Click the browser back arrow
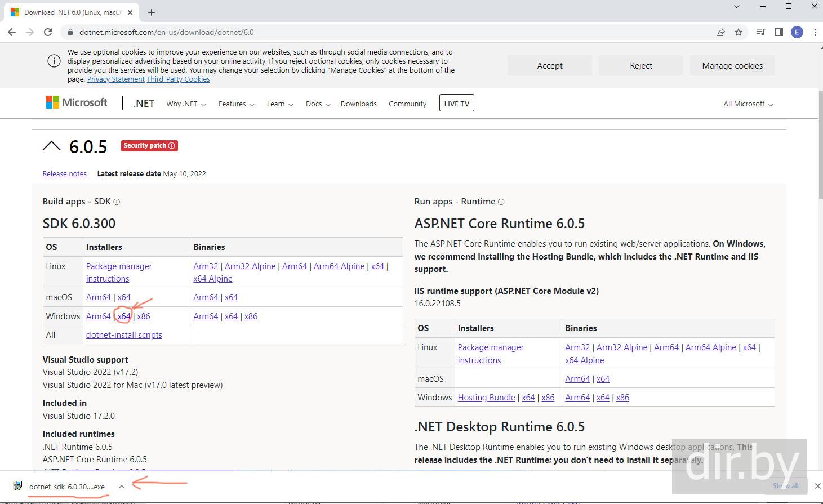Screen dimensions: 823x504 click(x=12, y=32)
